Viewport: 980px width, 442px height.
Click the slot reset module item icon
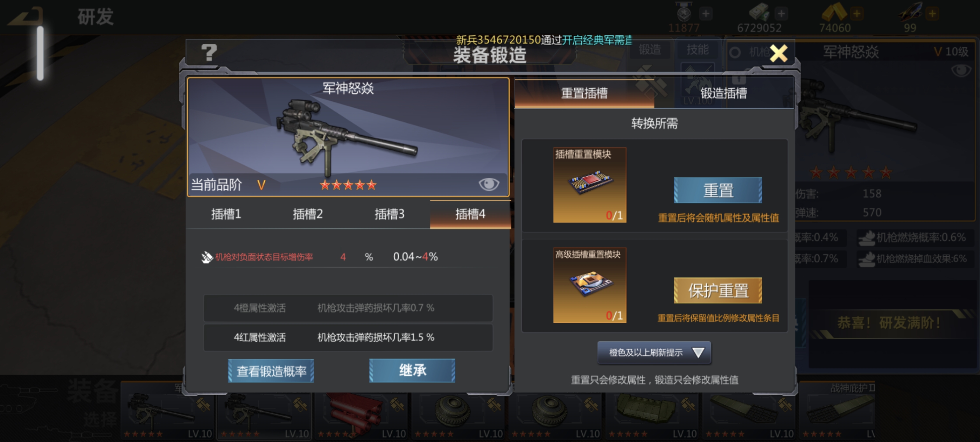[589, 185]
